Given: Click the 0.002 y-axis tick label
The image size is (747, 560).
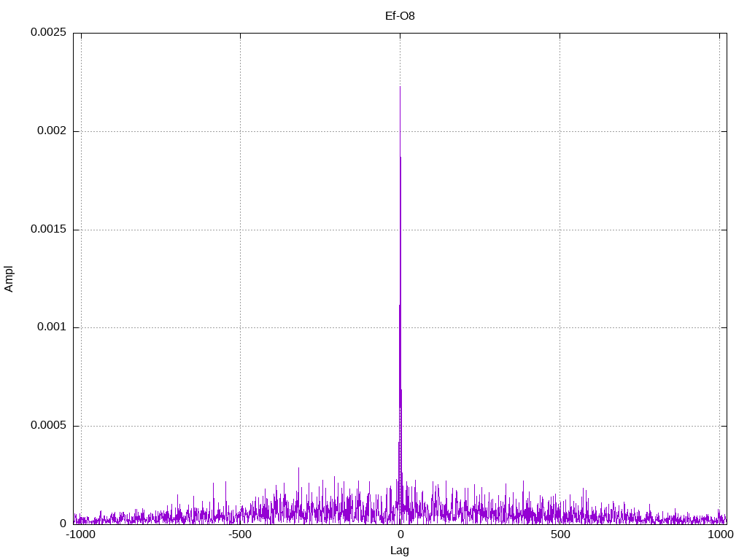Looking at the screenshot, I should pos(52,131).
